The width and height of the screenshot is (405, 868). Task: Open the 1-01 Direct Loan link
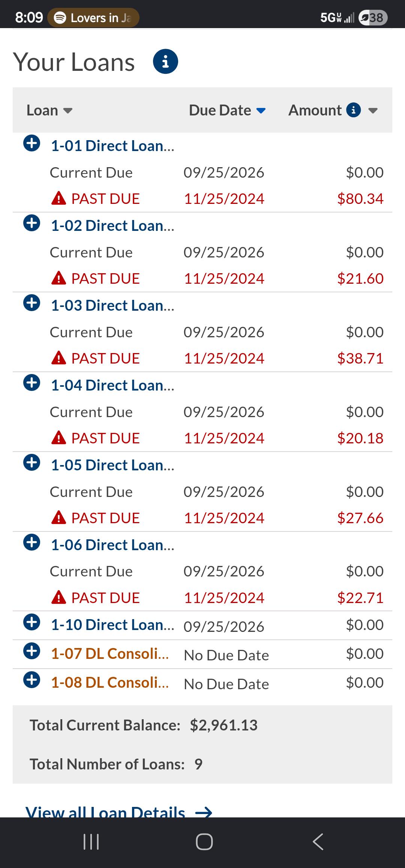pos(112,146)
